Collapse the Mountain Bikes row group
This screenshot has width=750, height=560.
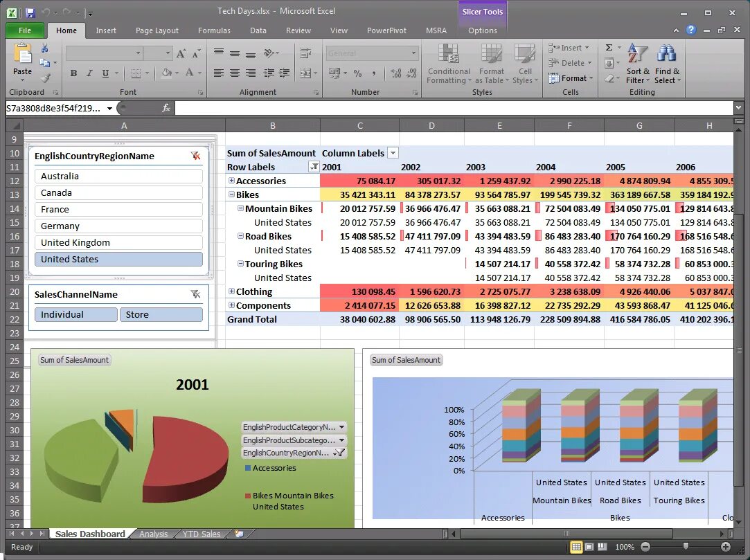240,208
